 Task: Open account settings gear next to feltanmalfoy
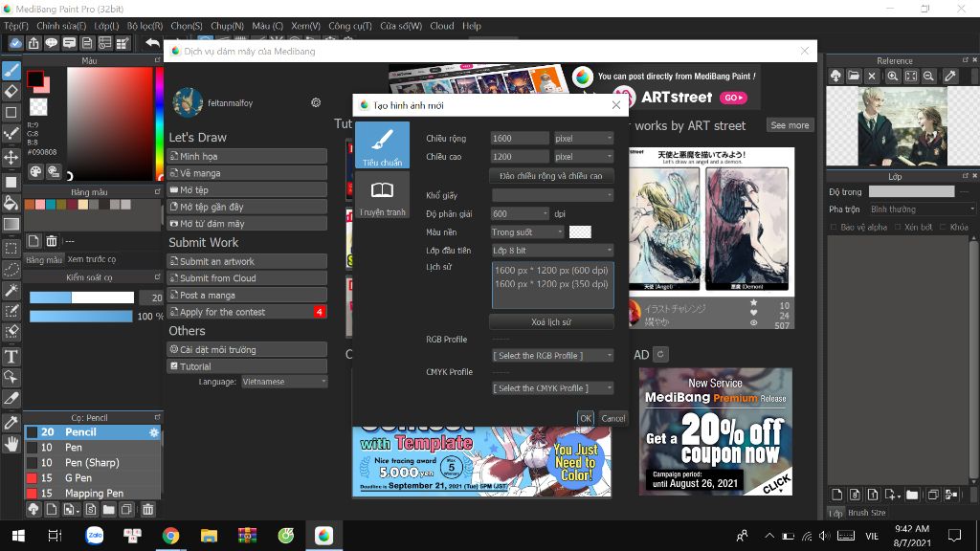[316, 102]
